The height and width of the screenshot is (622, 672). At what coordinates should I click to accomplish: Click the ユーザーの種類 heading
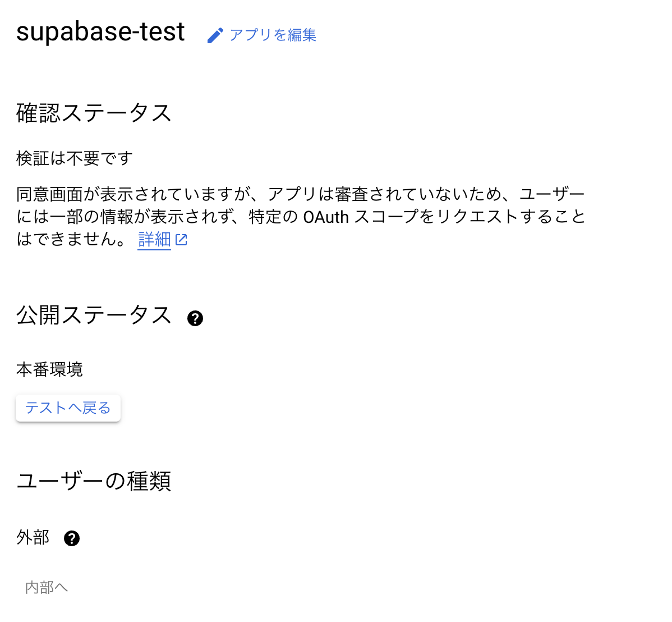point(94,481)
